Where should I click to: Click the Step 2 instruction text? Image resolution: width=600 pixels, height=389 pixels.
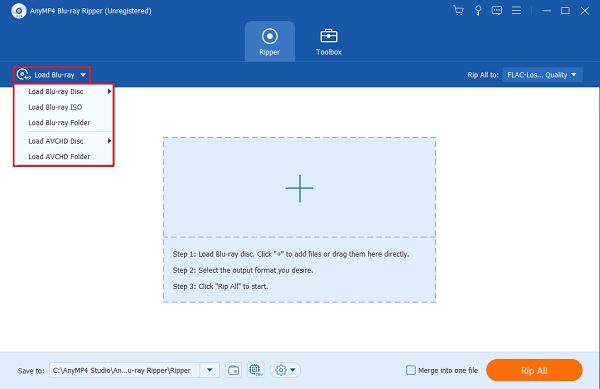point(243,270)
